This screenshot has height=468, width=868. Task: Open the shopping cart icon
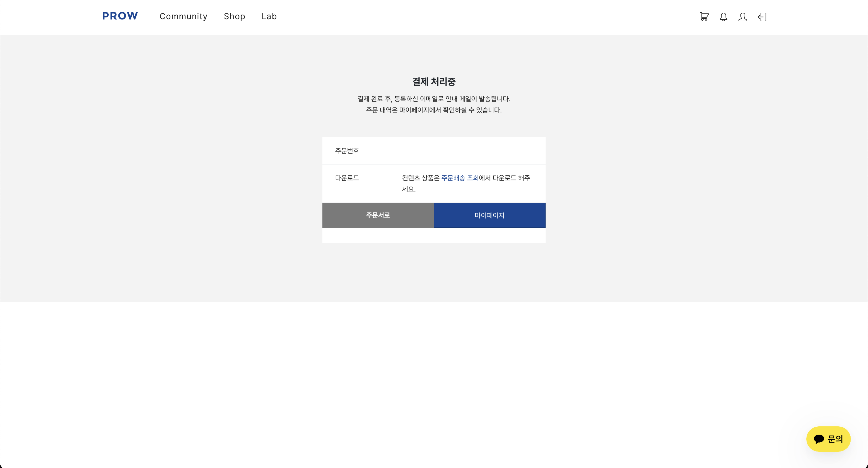pyautogui.click(x=704, y=17)
